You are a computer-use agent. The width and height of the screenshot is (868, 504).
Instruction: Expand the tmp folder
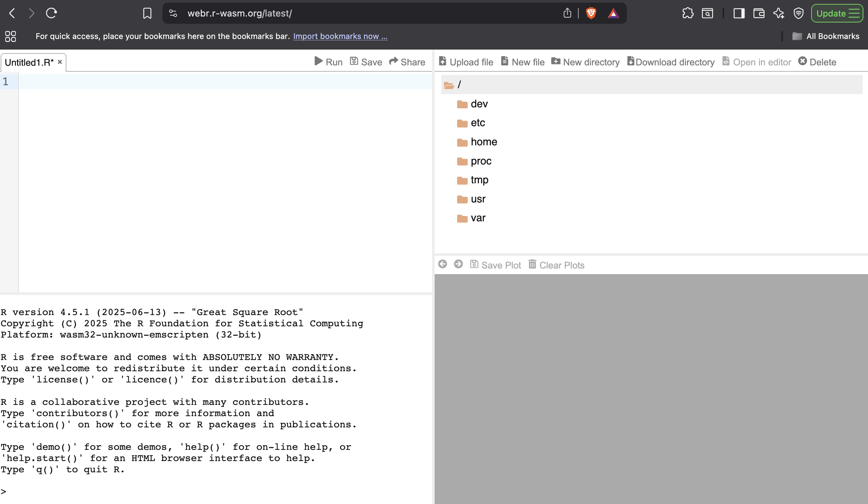pos(479,180)
